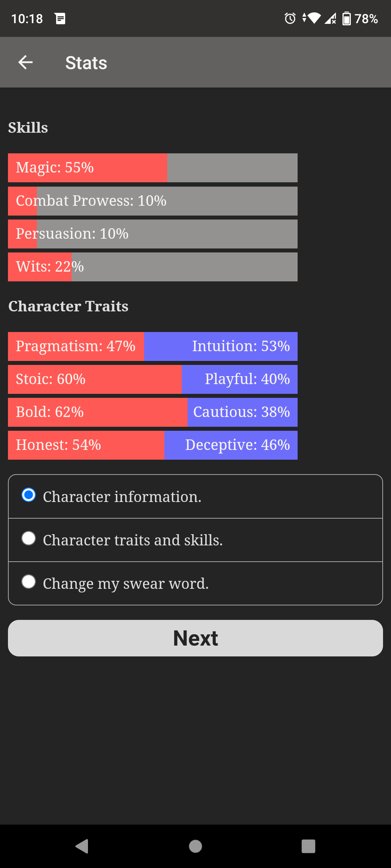Choose Change my swear word option

click(x=195, y=583)
